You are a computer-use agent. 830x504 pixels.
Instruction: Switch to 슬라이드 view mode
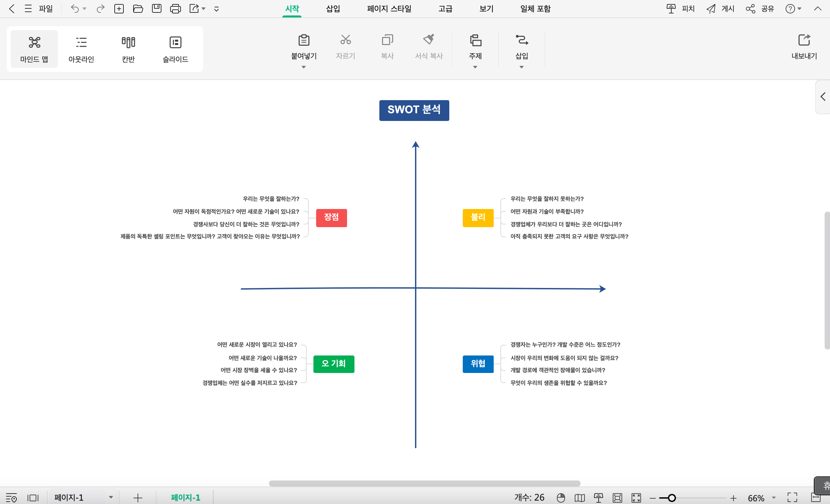tap(176, 49)
